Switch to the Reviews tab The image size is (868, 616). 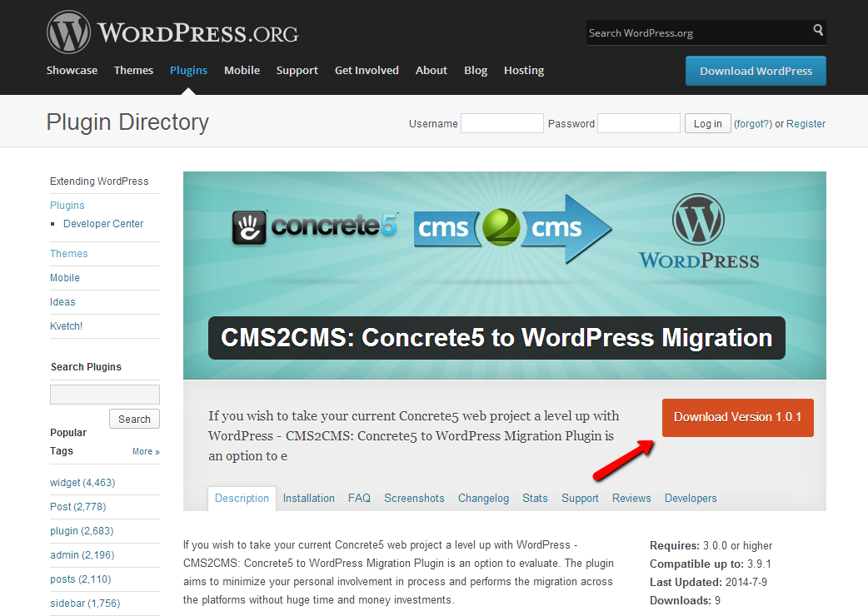click(x=631, y=499)
